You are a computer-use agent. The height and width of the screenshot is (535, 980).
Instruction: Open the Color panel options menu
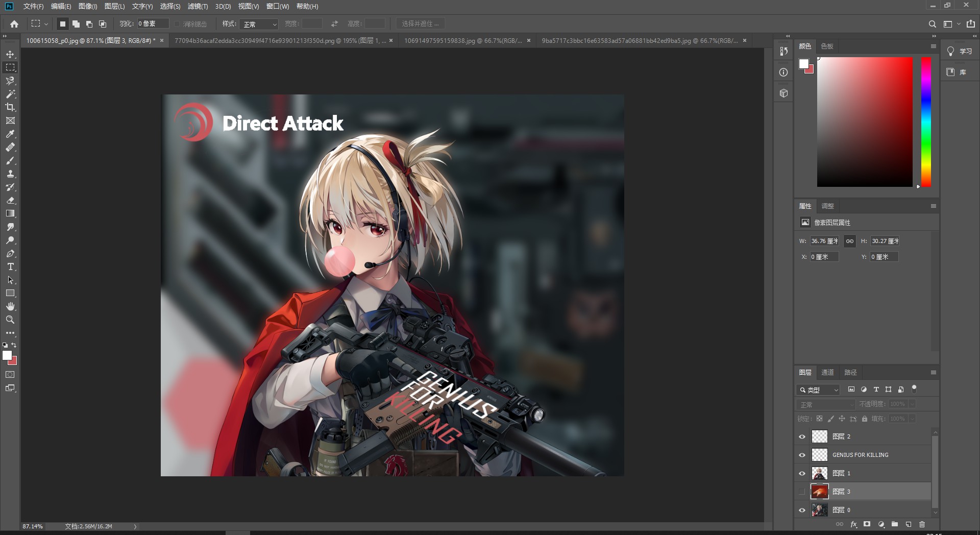click(x=934, y=46)
